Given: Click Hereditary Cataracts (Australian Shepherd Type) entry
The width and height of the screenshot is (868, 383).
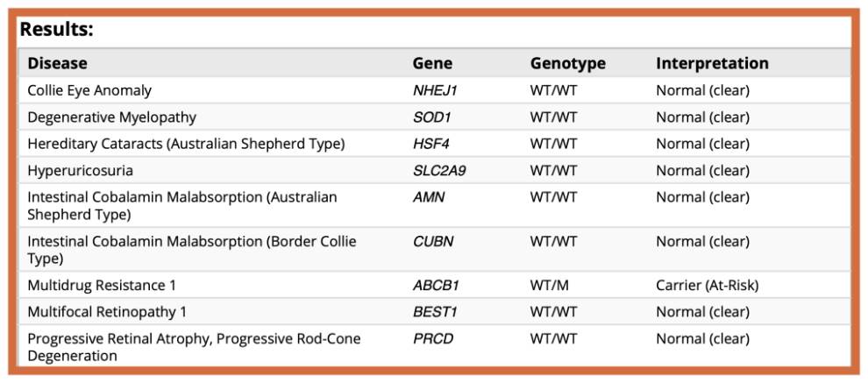Looking at the screenshot, I should pyautogui.click(x=186, y=144).
